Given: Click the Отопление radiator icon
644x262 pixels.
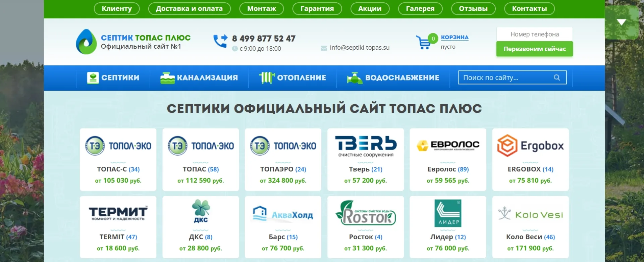Looking at the screenshot, I should pos(267,78).
